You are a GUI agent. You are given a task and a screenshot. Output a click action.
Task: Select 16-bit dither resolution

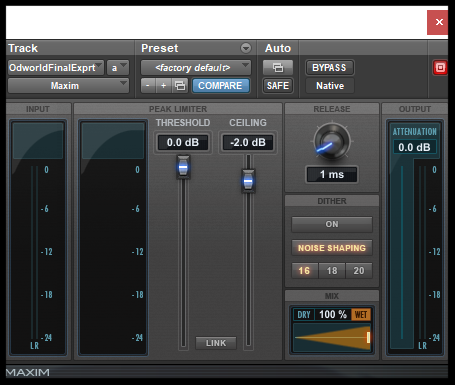coord(304,271)
